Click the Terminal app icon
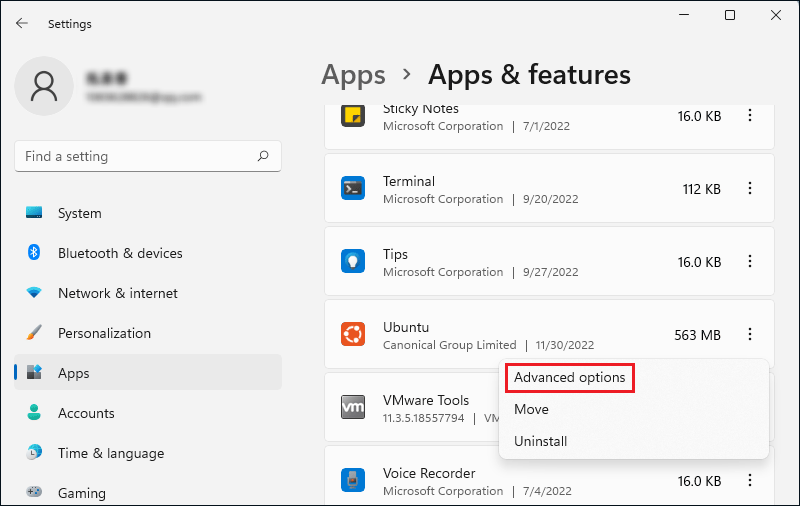800x506 pixels. [353, 188]
